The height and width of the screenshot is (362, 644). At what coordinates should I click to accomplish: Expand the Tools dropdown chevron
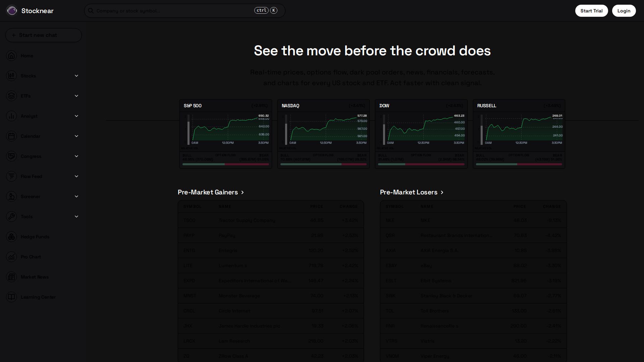(x=76, y=217)
